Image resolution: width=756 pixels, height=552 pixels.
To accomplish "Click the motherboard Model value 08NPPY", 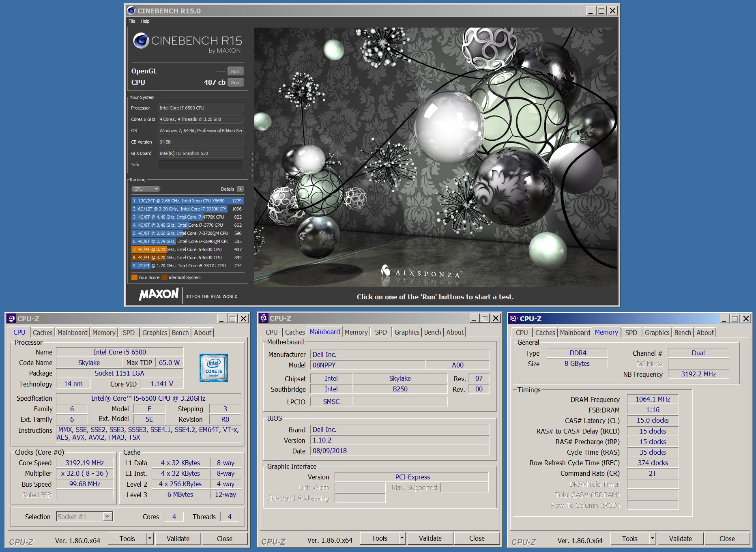I will point(368,365).
